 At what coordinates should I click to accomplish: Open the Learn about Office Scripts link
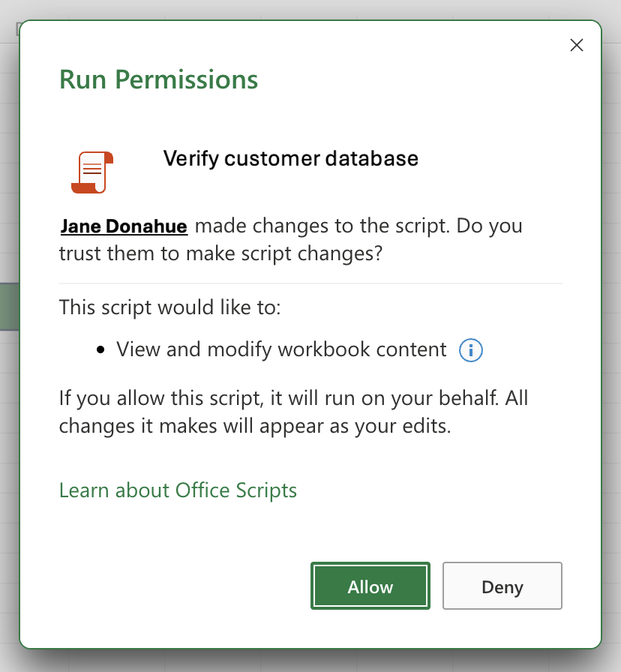click(178, 490)
